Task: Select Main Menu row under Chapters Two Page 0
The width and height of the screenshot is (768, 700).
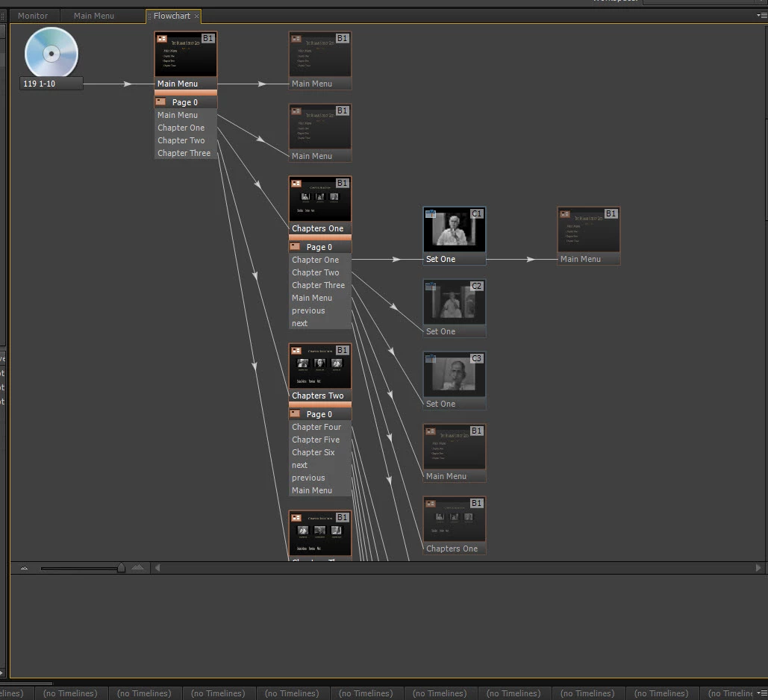Action: 320,490
